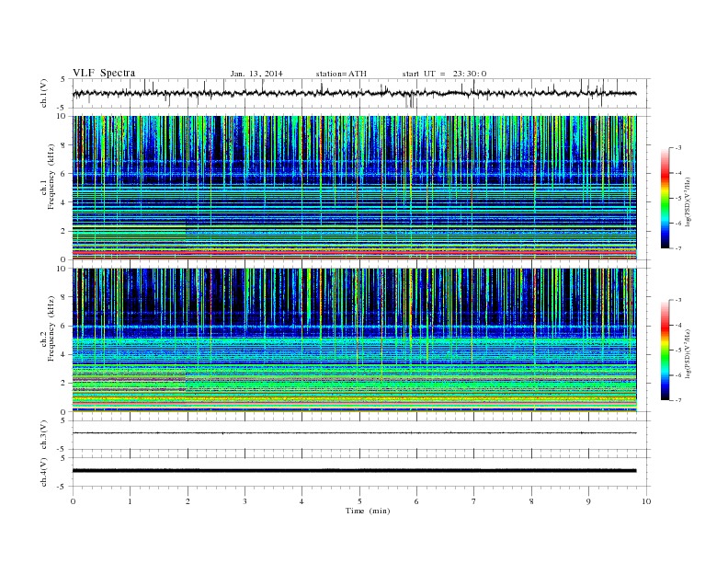This screenshot has height=563, width=728.
Task: Click the time axis tick label '8'
Action: pos(531,501)
